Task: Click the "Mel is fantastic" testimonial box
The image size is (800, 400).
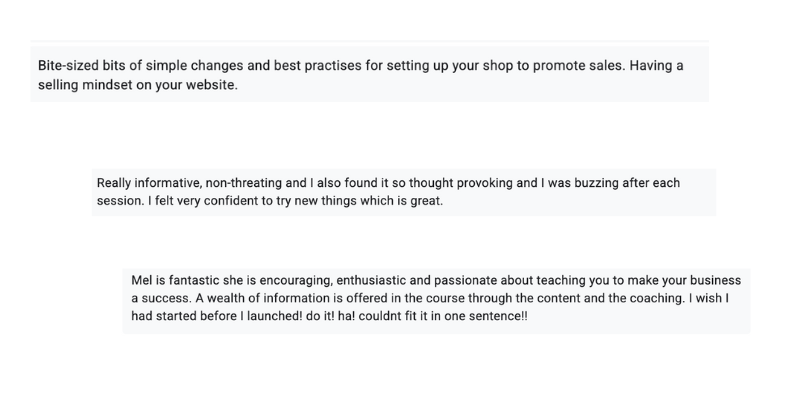Action: pos(436,298)
